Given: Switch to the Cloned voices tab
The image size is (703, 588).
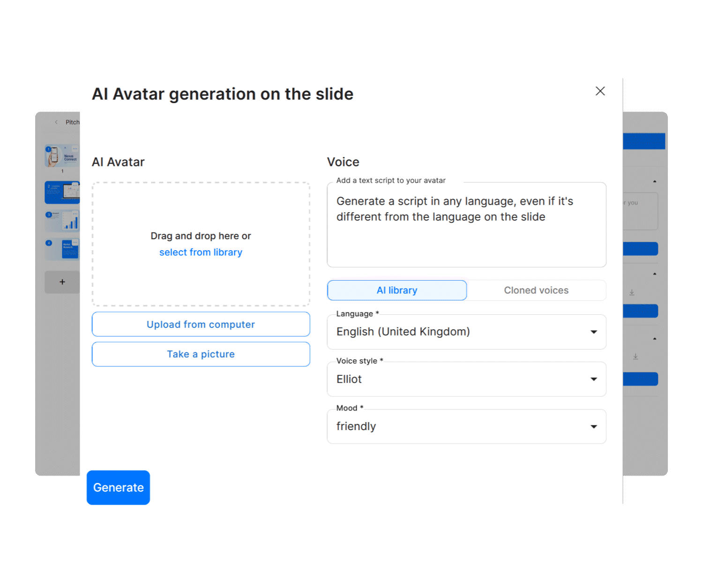Looking at the screenshot, I should coord(536,290).
